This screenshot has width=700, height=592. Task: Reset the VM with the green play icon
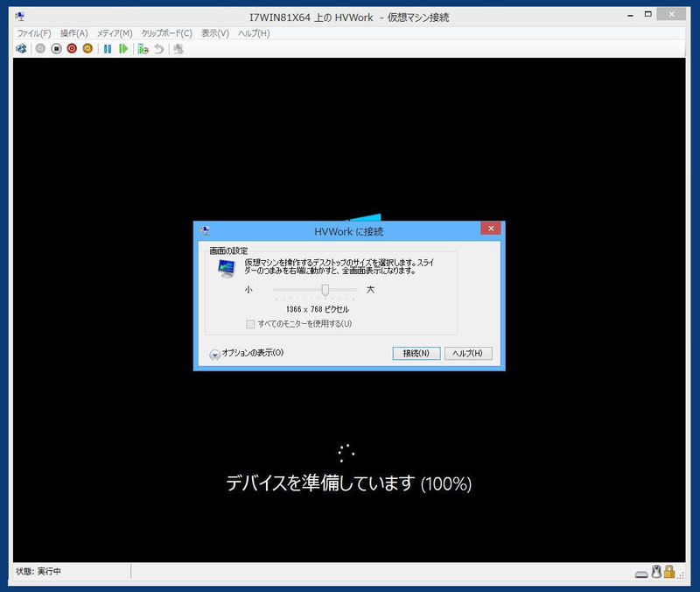click(x=123, y=49)
